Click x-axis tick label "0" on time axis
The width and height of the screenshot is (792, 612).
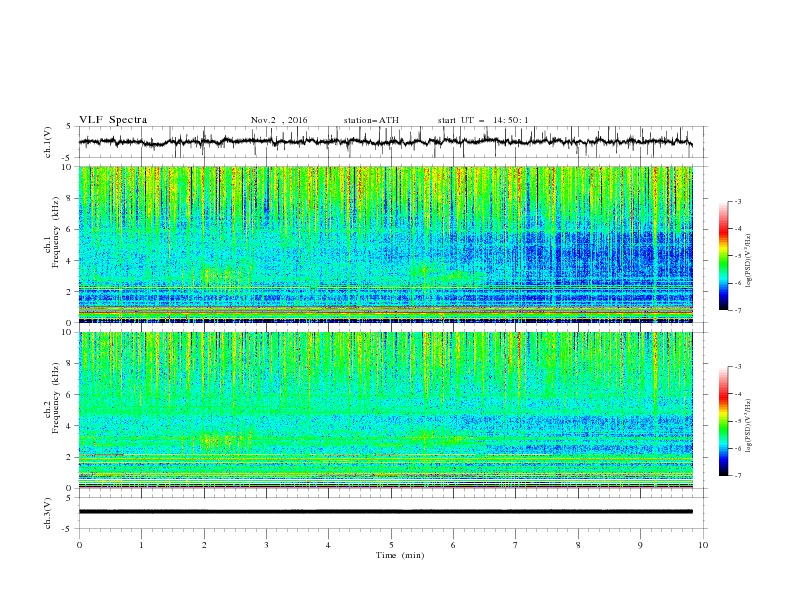coord(79,545)
